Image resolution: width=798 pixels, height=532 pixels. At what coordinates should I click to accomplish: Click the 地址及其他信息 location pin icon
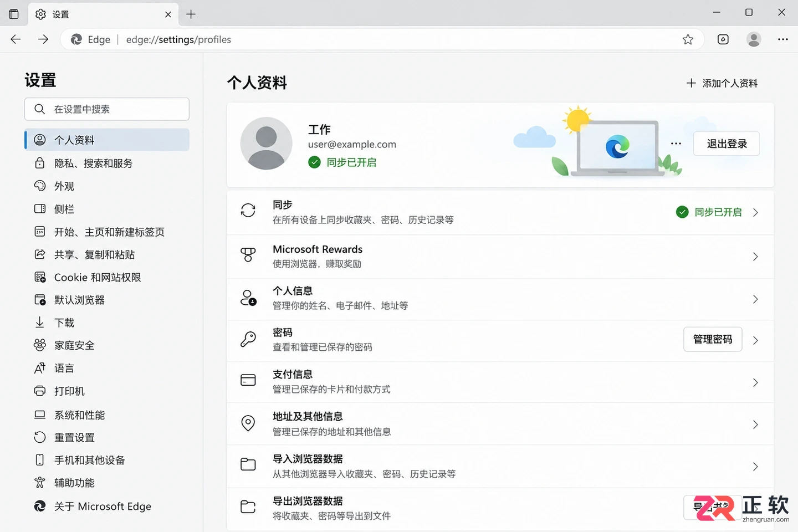248,423
